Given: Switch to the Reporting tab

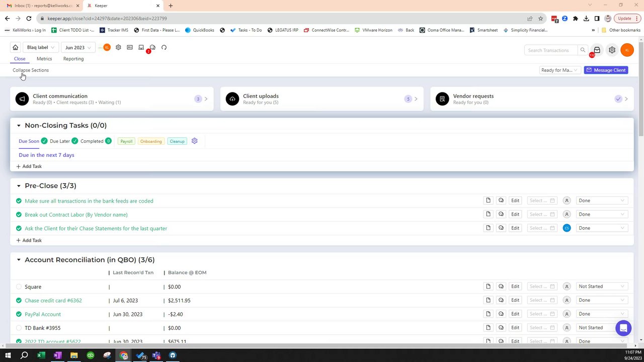Looking at the screenshot, I should pos(73,59).
